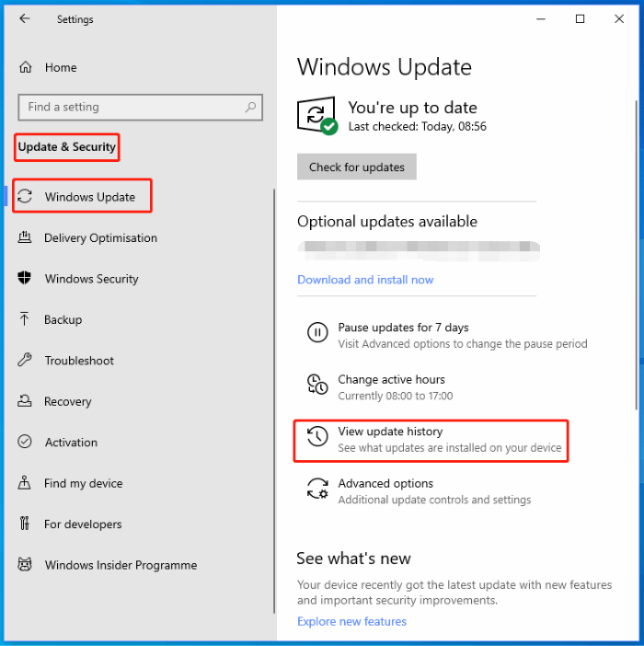This screenshot has height=646, width=644.
Task: Click the magnifier icon in search box
Action: pyautogui.click(x=250, y=107)
